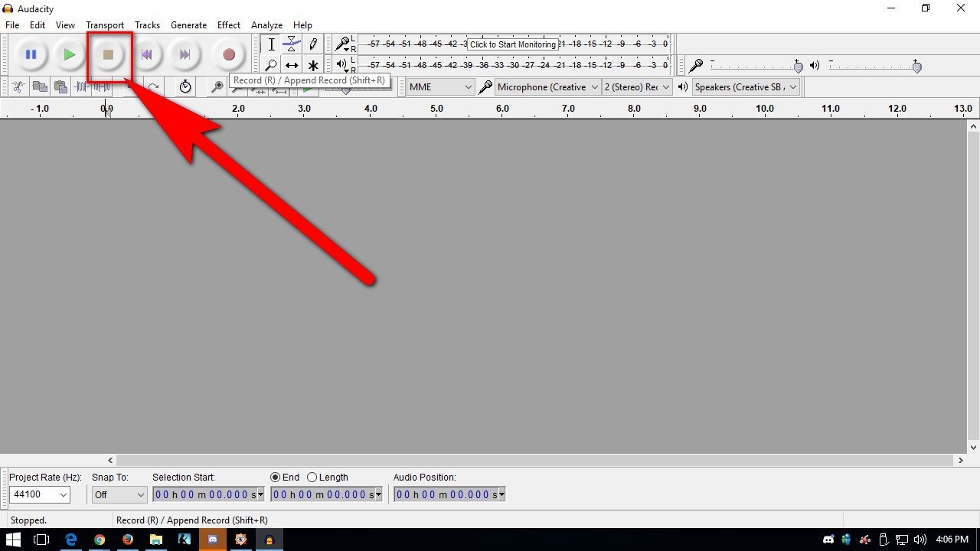Select the Time Shift tool
Image resolution: width=980 pixels, height=551 pixels.
pos(292,65)
